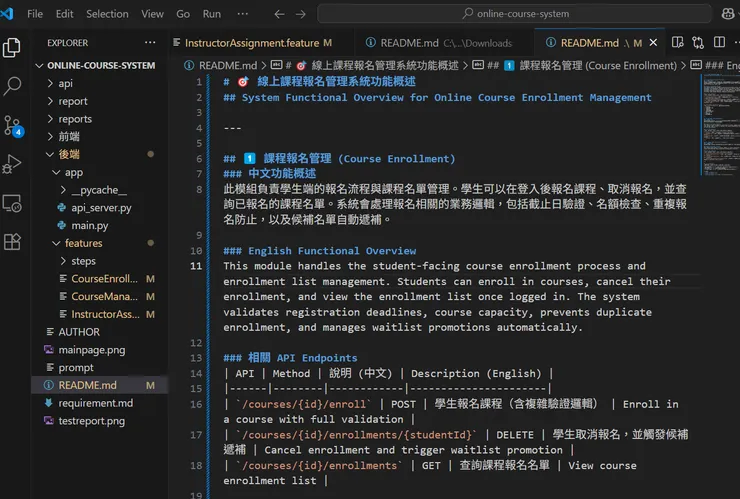The width and height of the screenshot is (740, 499).
Task: Open the File menu
Action: pos(35,14)
